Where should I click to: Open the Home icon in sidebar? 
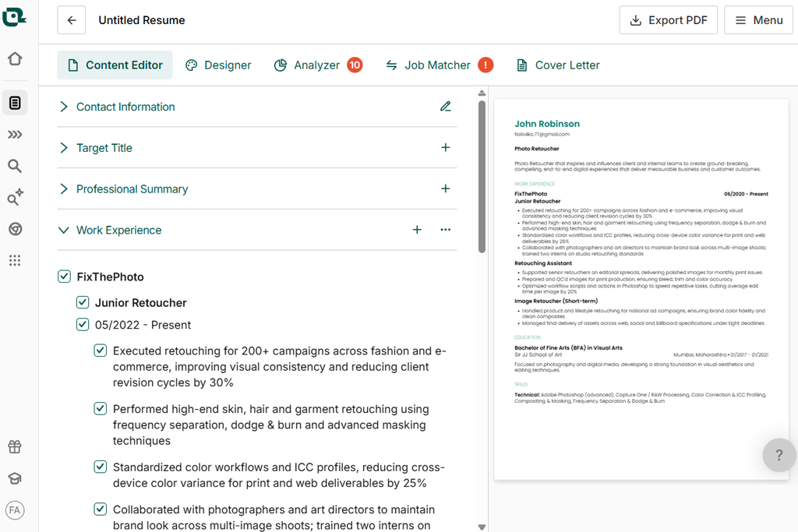[15, 58]
